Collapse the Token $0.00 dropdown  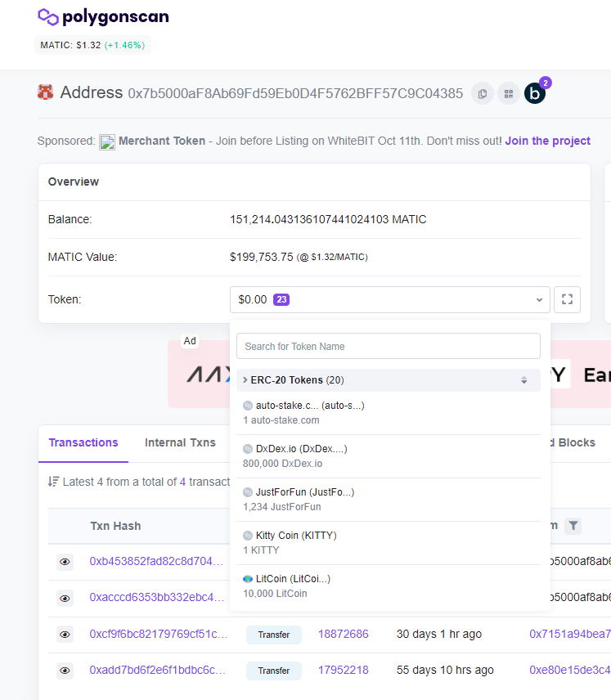390,299
